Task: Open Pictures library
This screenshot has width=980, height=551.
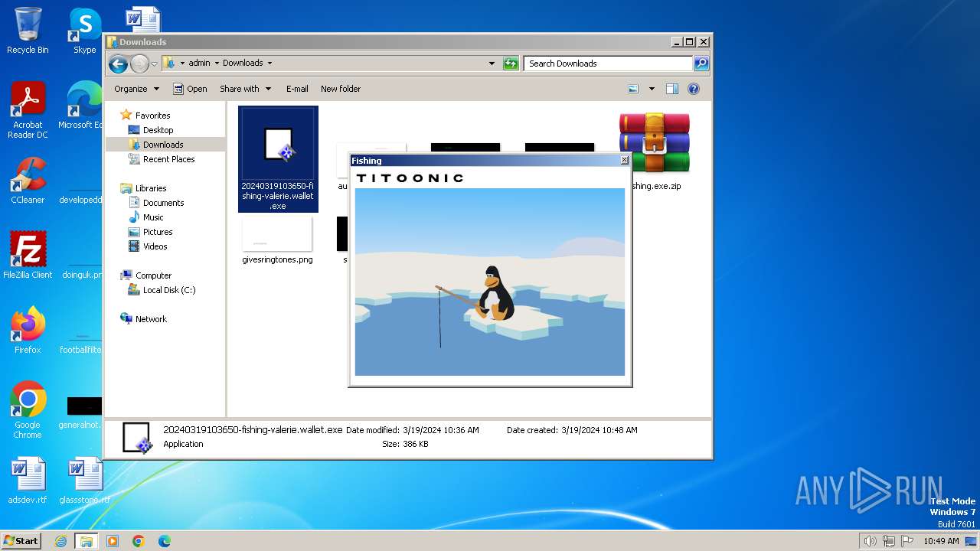Action: pyautogui.click(x=158, y=232)
